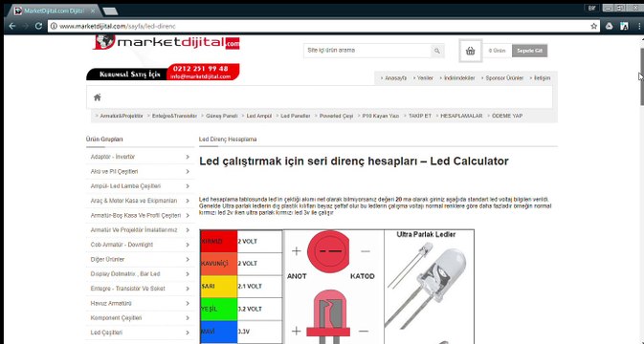
Task: Click the info@marketdijital.com contact banner
Action: 200,76
